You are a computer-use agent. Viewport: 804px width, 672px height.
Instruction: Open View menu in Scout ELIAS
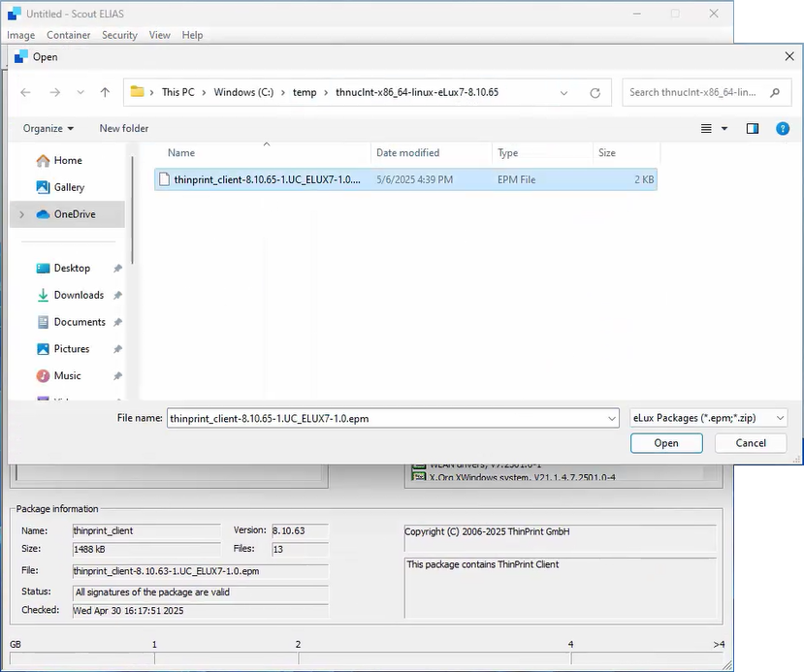point(159,35)
